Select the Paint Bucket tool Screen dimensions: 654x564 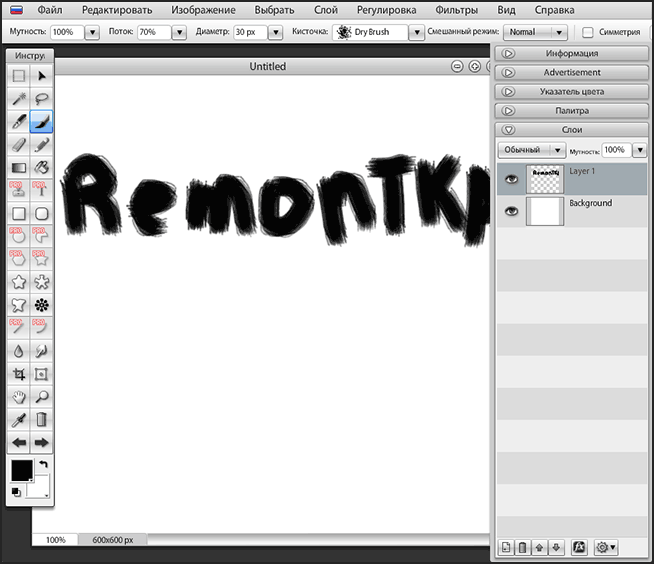tap(41, 168)
